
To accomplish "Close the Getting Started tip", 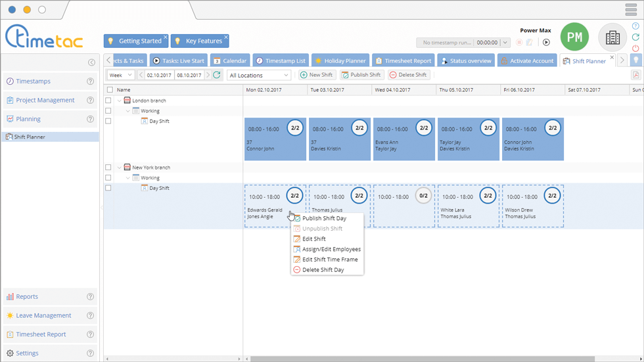I will (x=166, y=37).
